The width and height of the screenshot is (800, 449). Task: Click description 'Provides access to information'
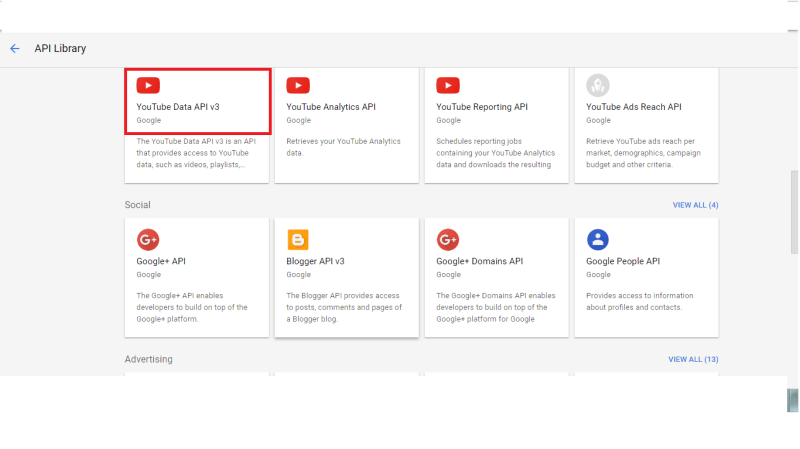(640, 301)
